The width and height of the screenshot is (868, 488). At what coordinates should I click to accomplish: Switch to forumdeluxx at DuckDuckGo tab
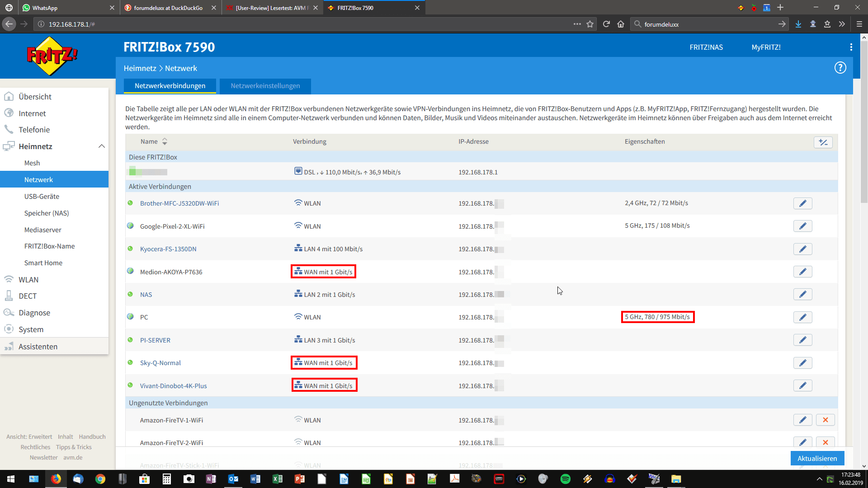[x=171, y=8]
